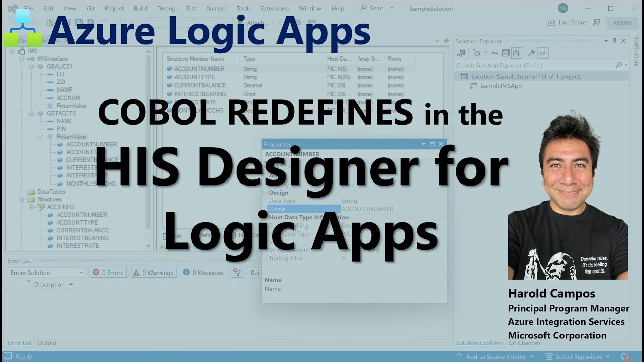The image size is (644, 362).
Task: Open the Project menu
Action: 114,8
